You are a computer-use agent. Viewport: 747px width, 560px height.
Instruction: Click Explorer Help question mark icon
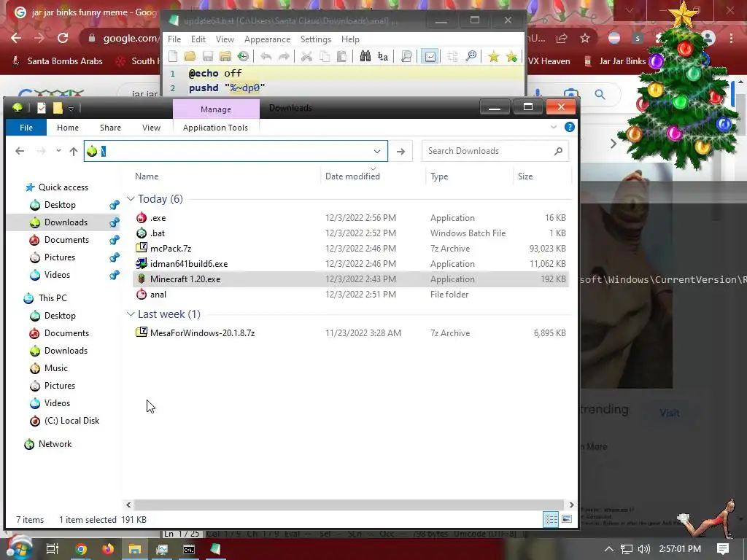coord(569,127)
